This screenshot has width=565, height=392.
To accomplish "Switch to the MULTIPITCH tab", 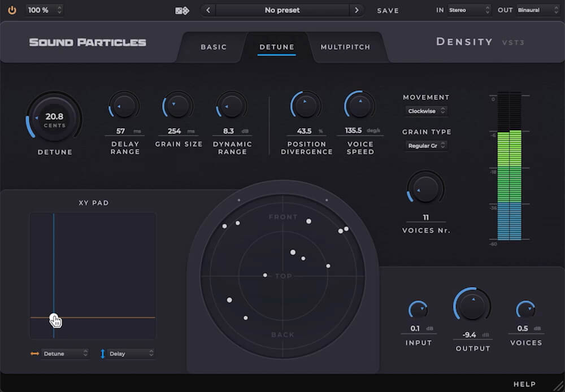I will click(345, 47).
